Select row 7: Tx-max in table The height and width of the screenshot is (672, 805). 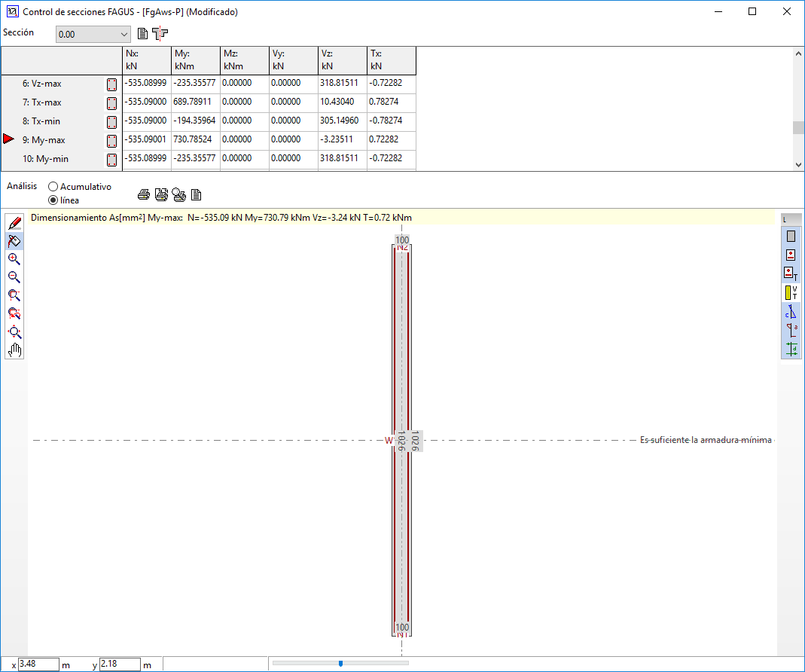coord(42,102)
